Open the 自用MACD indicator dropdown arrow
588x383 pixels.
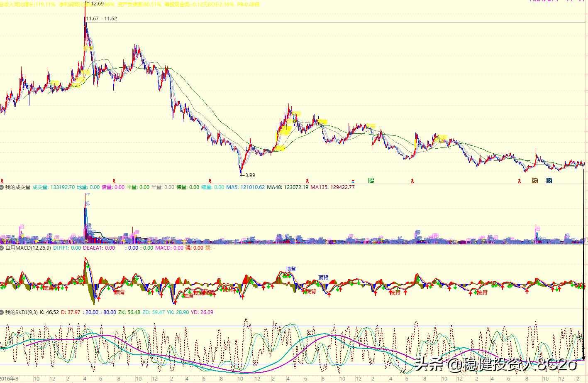pyautogui.click(x=2, y=248)
